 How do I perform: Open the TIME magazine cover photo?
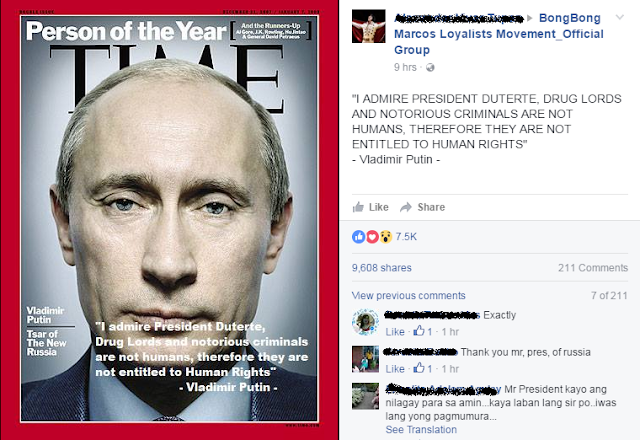click(169, 220)
